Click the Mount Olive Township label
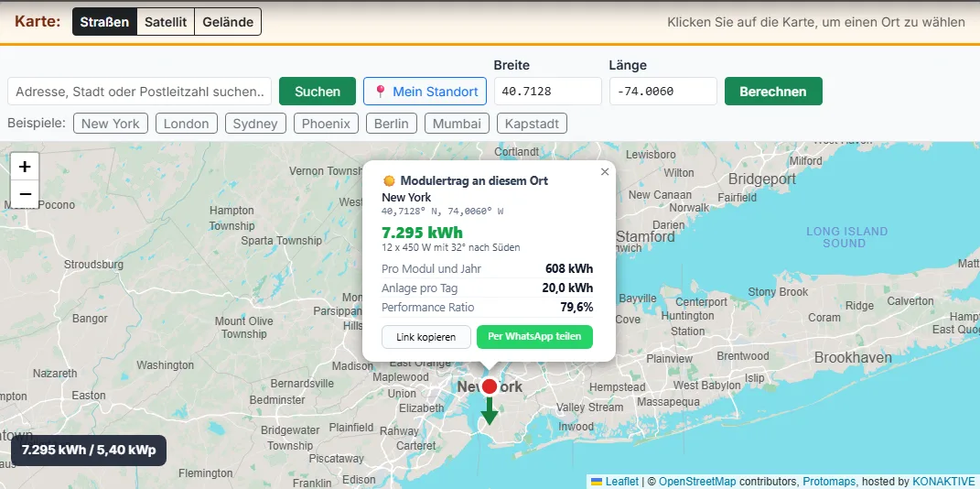The image size is (980, 489). tap(243, 328)
